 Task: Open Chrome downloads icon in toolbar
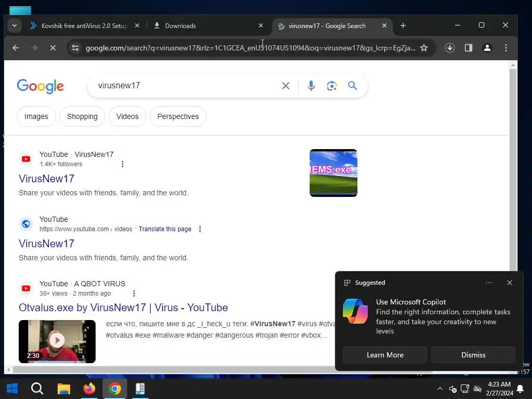450,48
